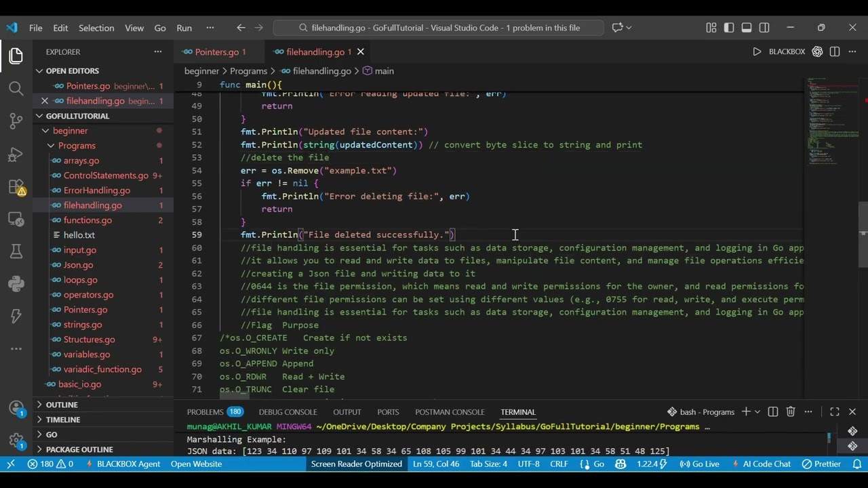868x488 pixels.
Task: Switch to the Problems panel tab
Action: [215, 411]
